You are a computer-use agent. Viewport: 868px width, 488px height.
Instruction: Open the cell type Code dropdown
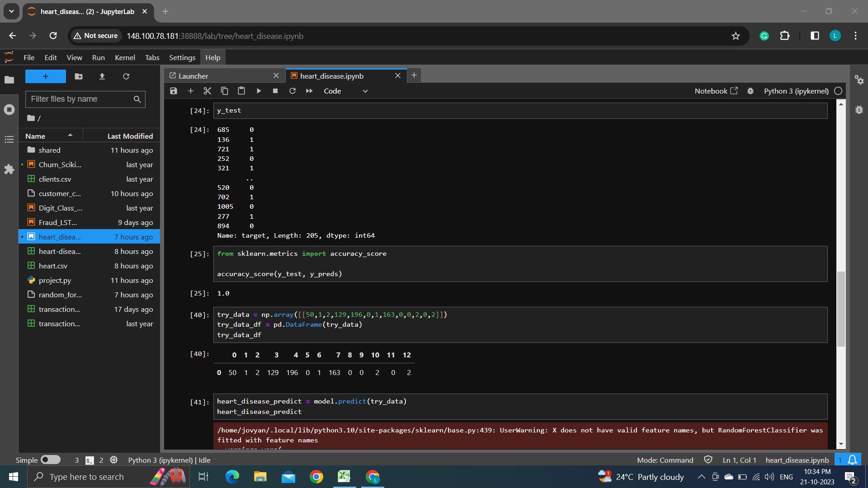coord(346,91)
